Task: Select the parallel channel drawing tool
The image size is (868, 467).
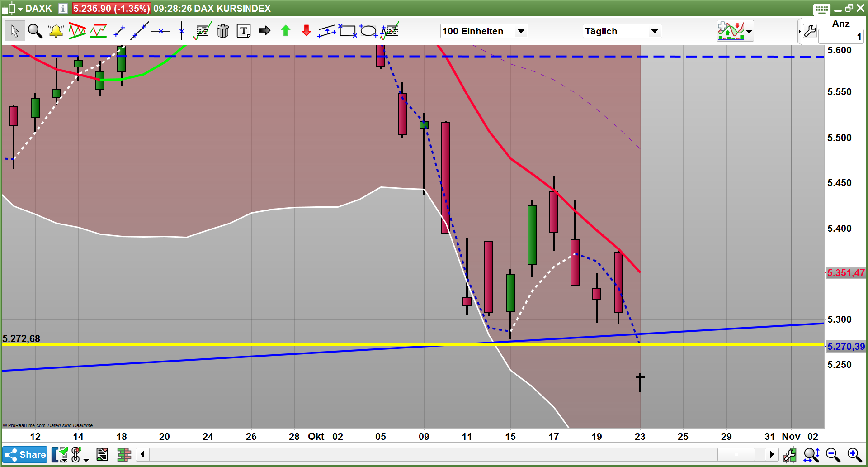Action: (x=327, y=31)
